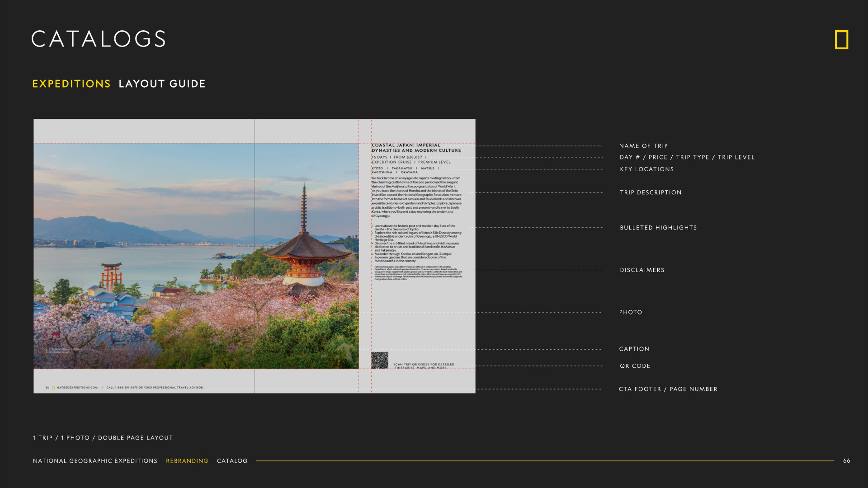Click the CAPTION annotation label
The height and width of the screenshot is (488, 868).
pos(634,349)
